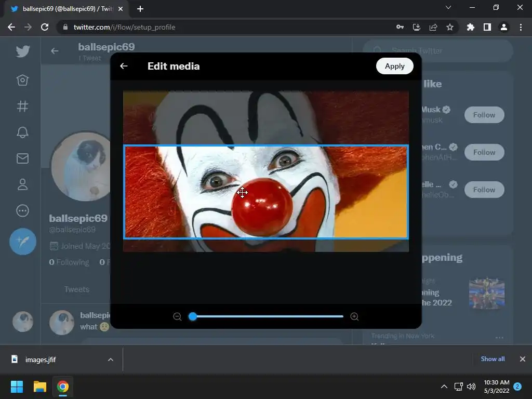Show hidden system tray icons

pyautogui.click(x=444, y=387)
